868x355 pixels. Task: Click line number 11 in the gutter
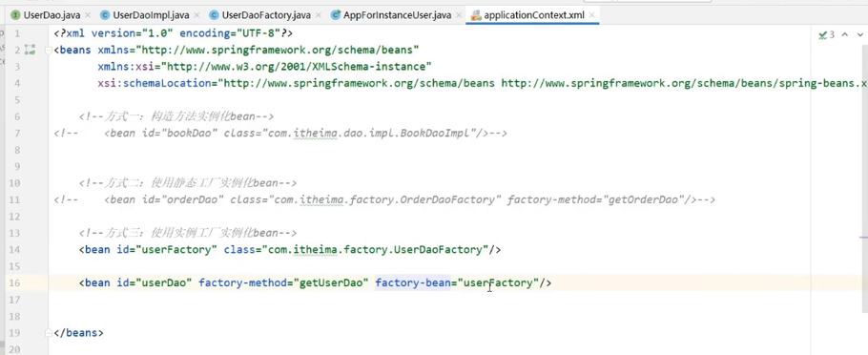[15, 200]
